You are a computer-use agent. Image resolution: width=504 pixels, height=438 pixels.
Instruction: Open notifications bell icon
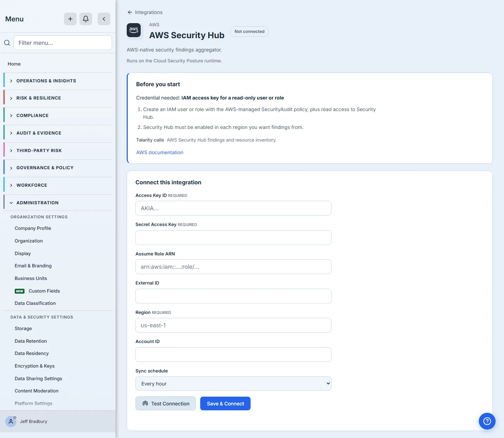86,19
